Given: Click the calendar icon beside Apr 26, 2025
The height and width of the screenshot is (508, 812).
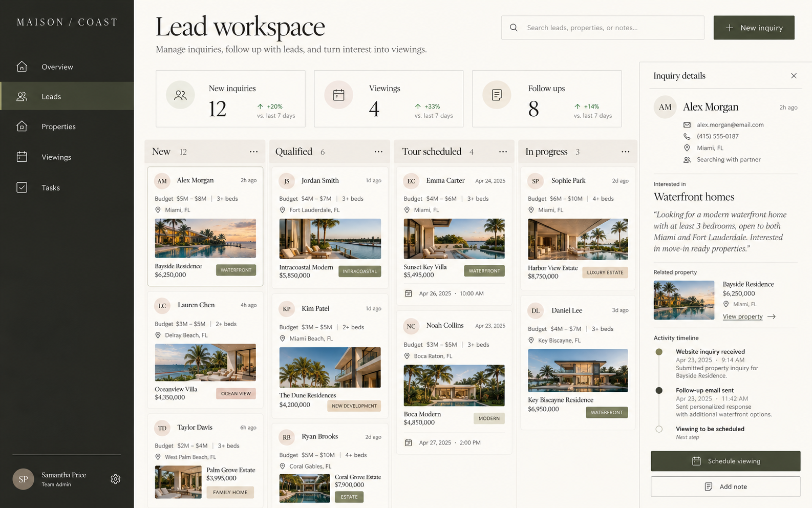Looking at the screenshot, I should click(409, 293).
